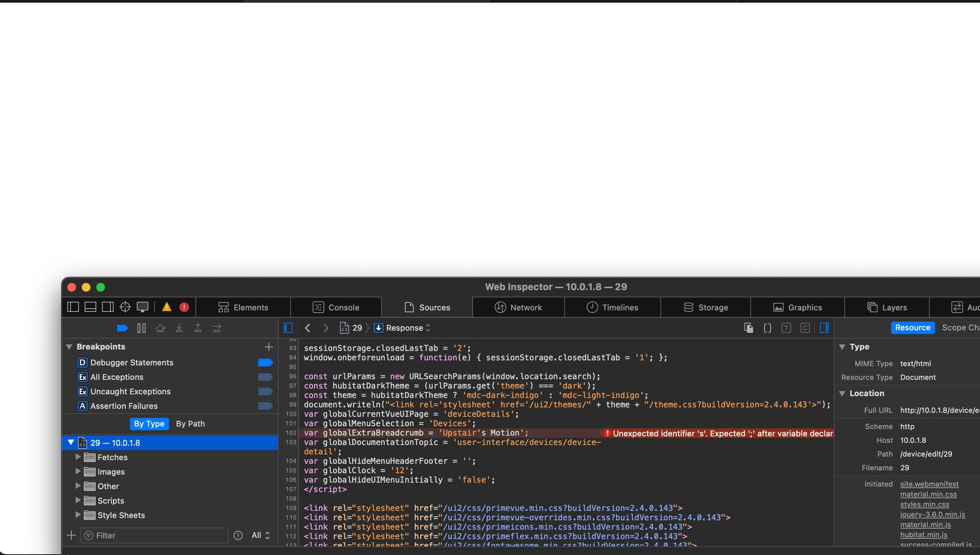Switch to Network tab
980x555 pixels.
[x=519, y=307]
